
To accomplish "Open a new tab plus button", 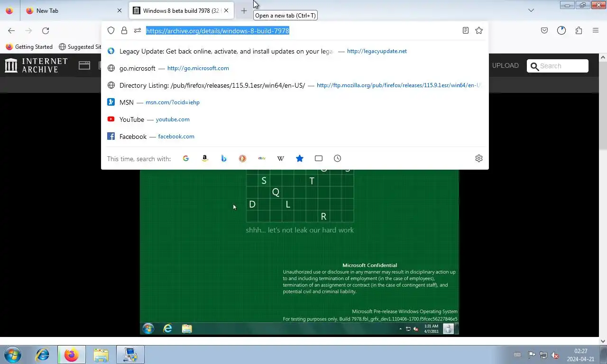I will [244, 10].
